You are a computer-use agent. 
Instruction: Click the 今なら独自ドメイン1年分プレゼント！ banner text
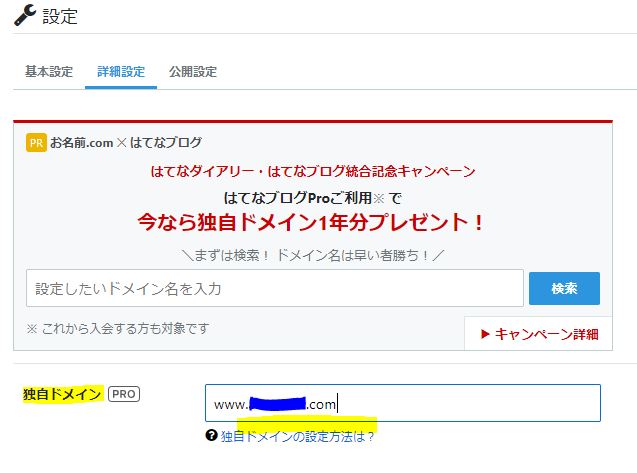[x=311, y=222]
